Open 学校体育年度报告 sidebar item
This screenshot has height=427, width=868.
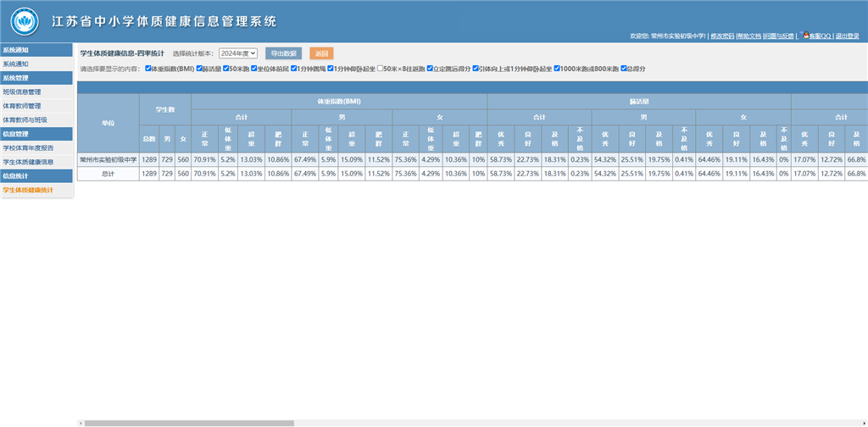tap(27, 147)
